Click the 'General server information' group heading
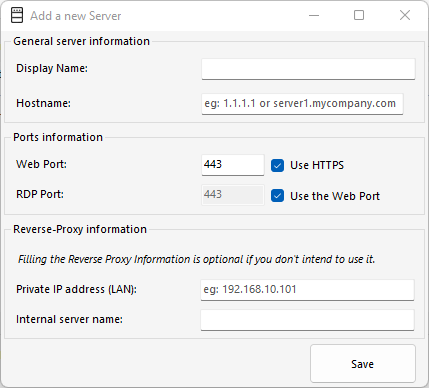This screenshot has width=429, height=388. (x=82, y=41)
